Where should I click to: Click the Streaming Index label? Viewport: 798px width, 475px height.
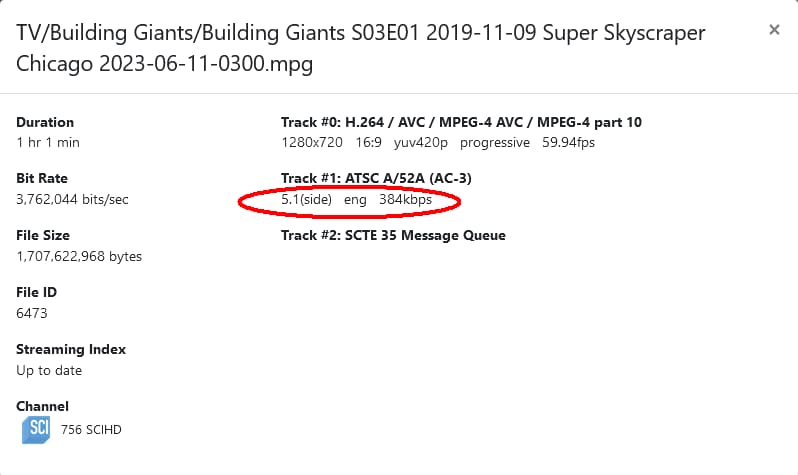pyautogui.click(x=71, y=350)
